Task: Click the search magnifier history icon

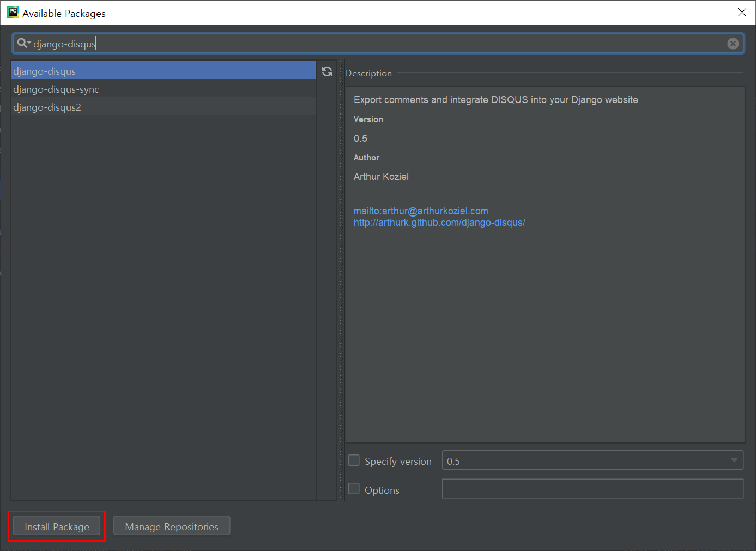Action: [x=23, y=43]
